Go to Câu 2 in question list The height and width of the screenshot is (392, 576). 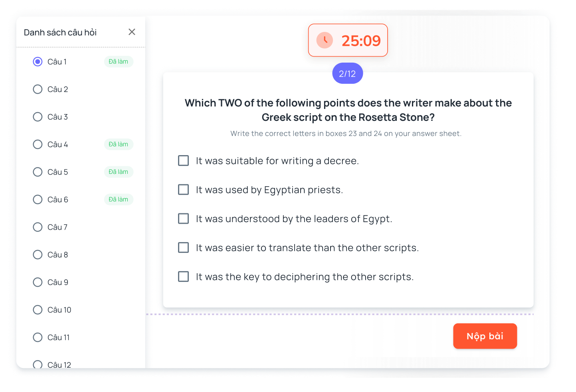[38, 89]
